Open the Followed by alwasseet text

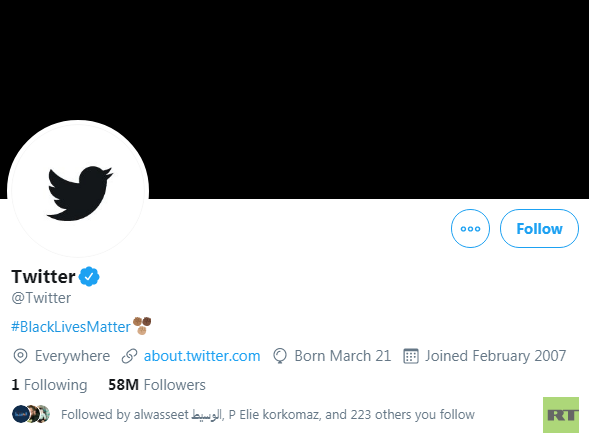point(268,414)
